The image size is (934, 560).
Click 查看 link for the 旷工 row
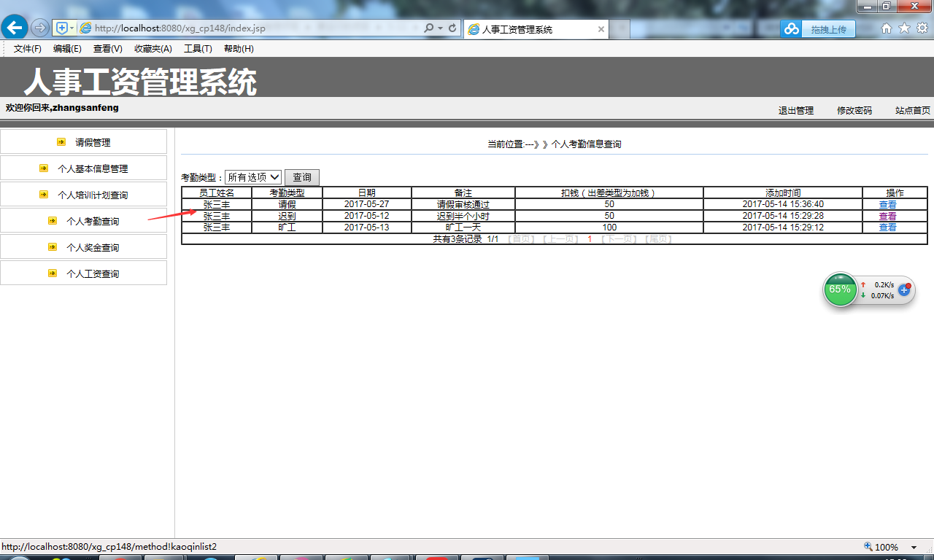[887, 228]
